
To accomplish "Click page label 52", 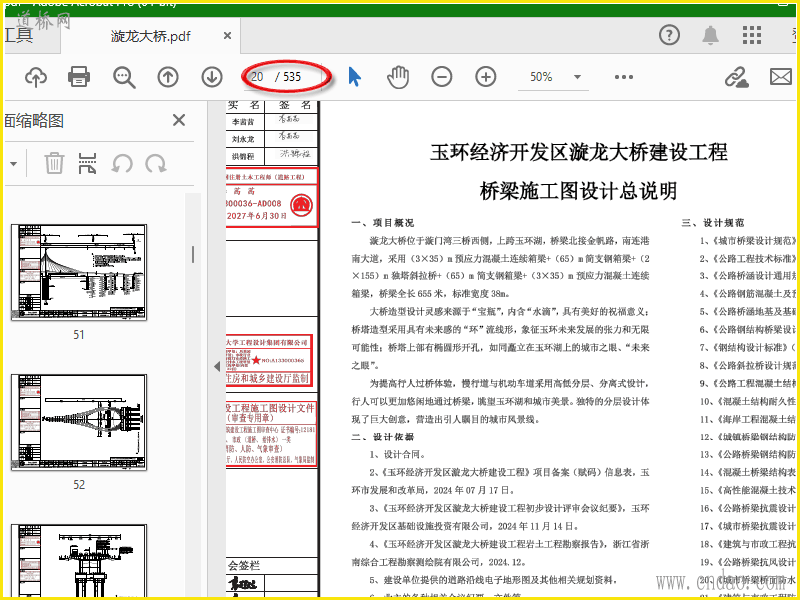I will (79, 485).
